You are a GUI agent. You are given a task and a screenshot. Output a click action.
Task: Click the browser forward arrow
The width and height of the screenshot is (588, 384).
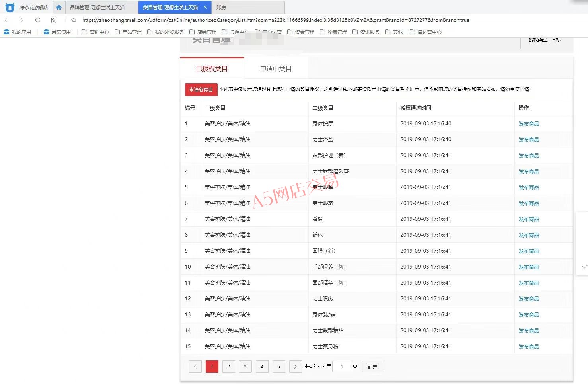[x=21, y=20]
